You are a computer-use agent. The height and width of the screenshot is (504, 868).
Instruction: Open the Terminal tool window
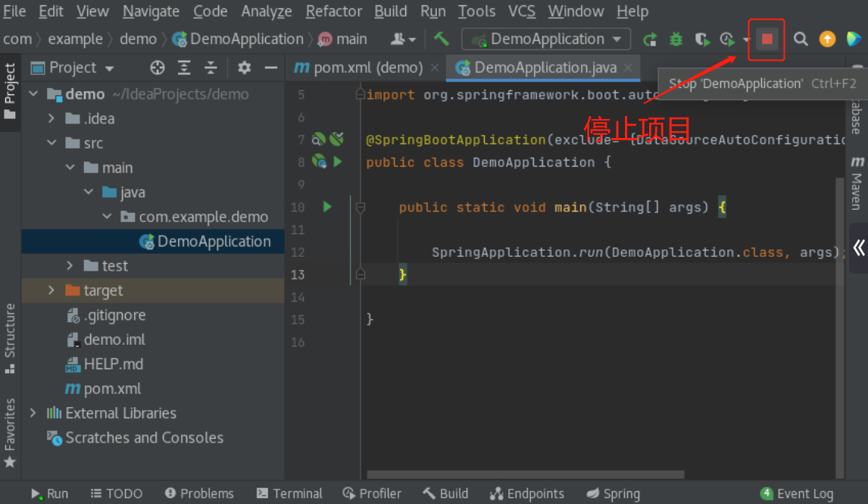pos(289,493)
